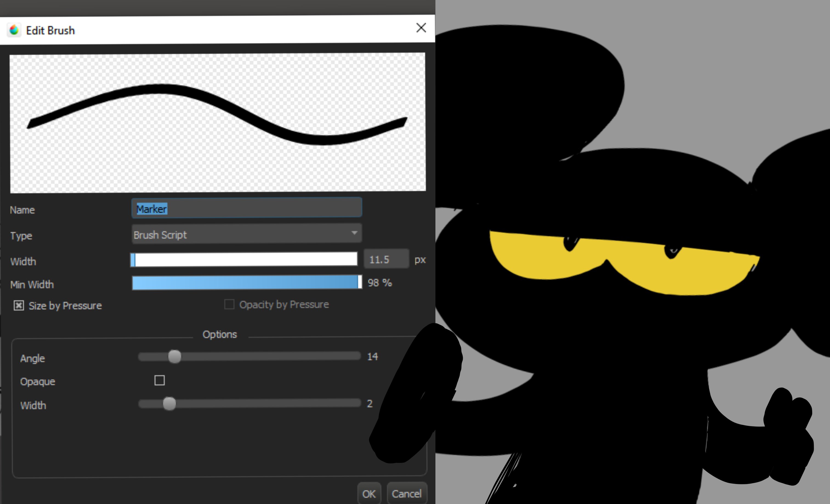Viewport: 830px width, 504px height.
Task: Enable the Opacity by Pressure checkbox
Action: coord(229,304)
